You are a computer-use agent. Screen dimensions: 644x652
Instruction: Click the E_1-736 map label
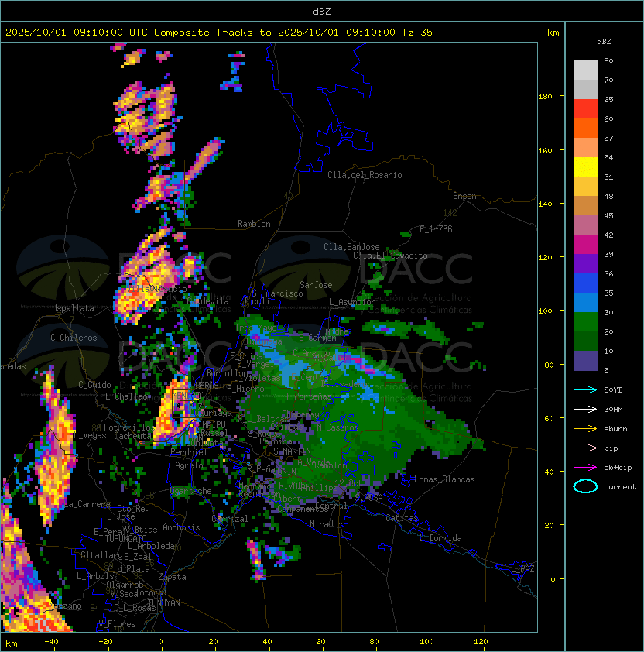436,229
